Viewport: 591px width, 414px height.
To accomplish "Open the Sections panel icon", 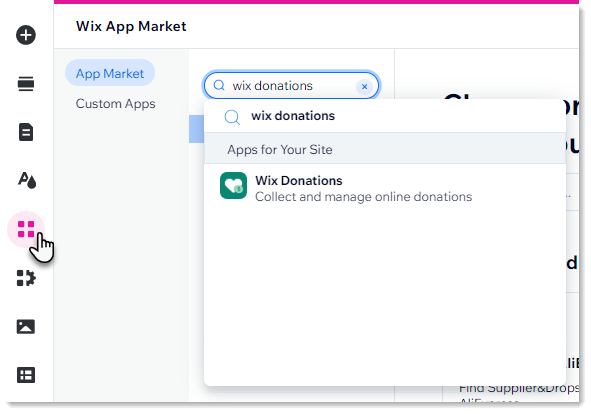I will pos(26,84).
